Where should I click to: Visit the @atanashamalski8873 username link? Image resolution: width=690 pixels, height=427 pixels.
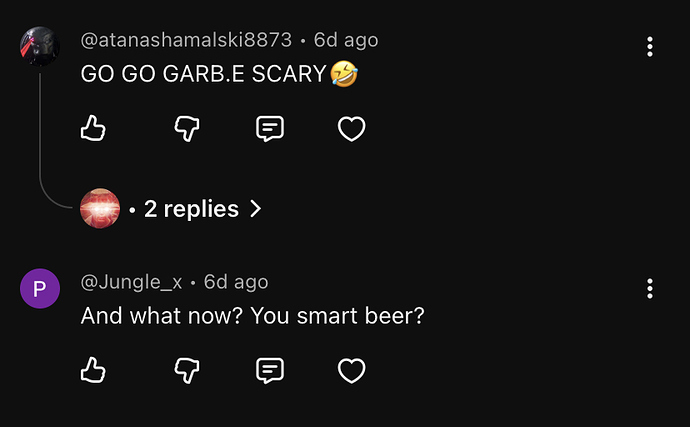click(x=186, y=40)
